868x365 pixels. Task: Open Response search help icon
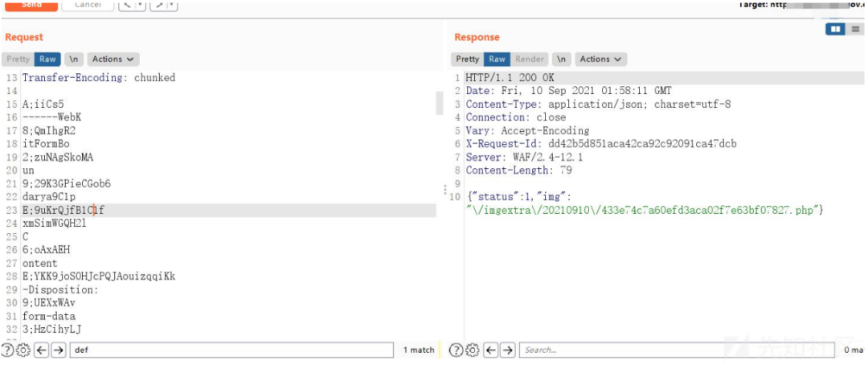pyautogui.click(x=456, y=350)
